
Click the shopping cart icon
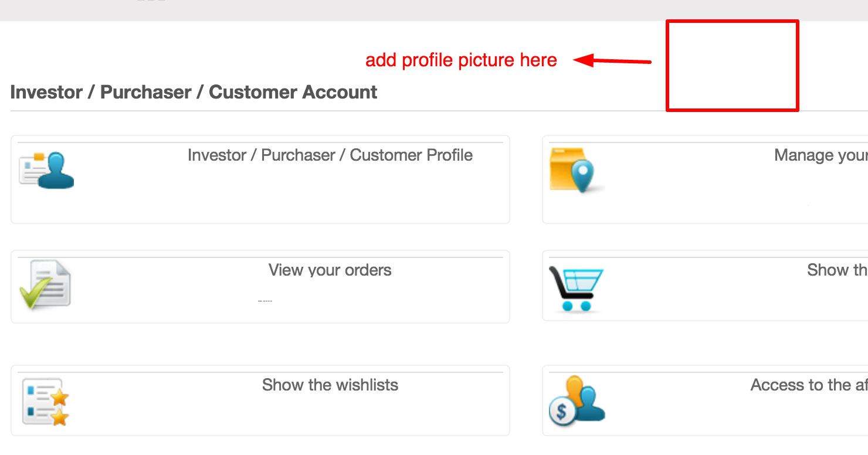(576, 288)
